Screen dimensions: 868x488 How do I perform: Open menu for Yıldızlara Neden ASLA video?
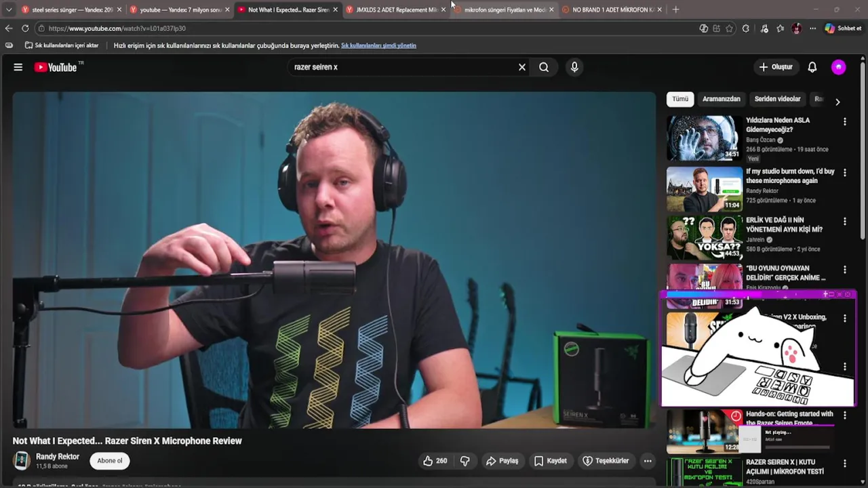845,122
